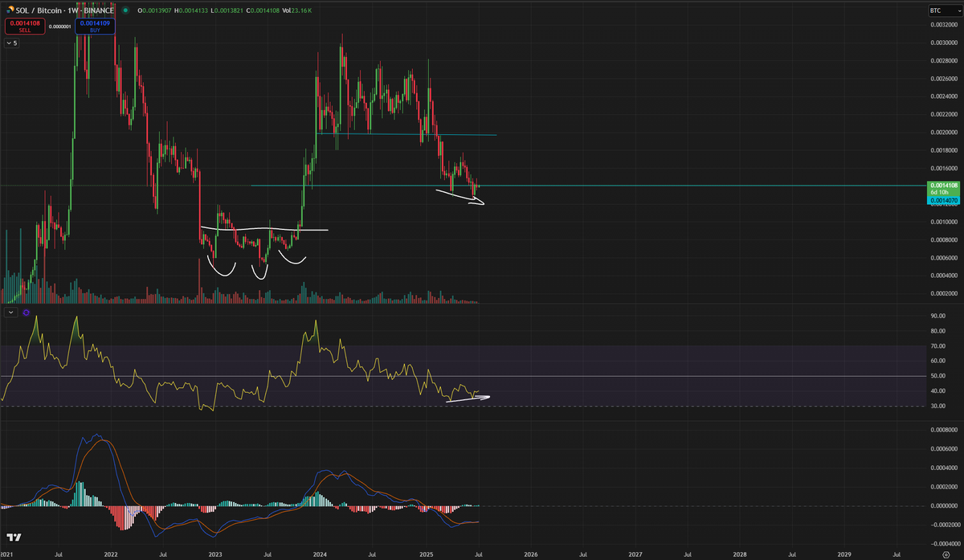Screen dimensions: 964x560
Task: Click the green market status dot in legend
Action: click(124, 10)
